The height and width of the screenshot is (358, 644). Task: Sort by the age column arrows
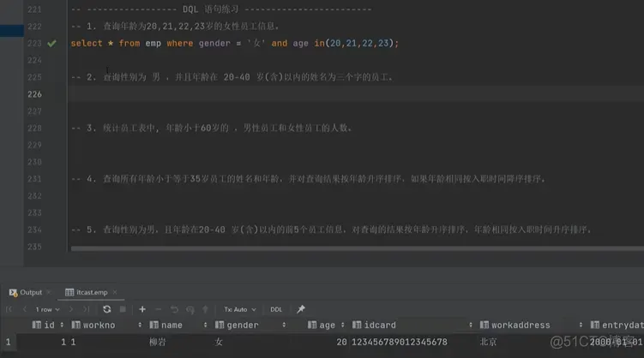[x=342, y=325]
